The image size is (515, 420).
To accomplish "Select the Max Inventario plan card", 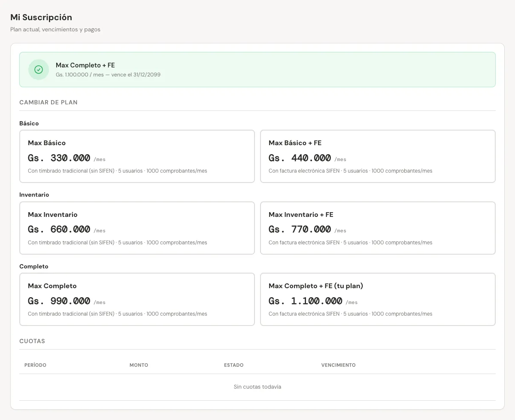I will point(137,228).
